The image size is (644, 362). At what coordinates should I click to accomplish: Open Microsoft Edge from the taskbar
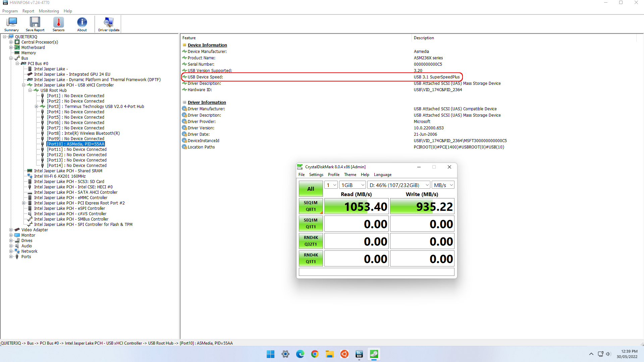(300, 354)
